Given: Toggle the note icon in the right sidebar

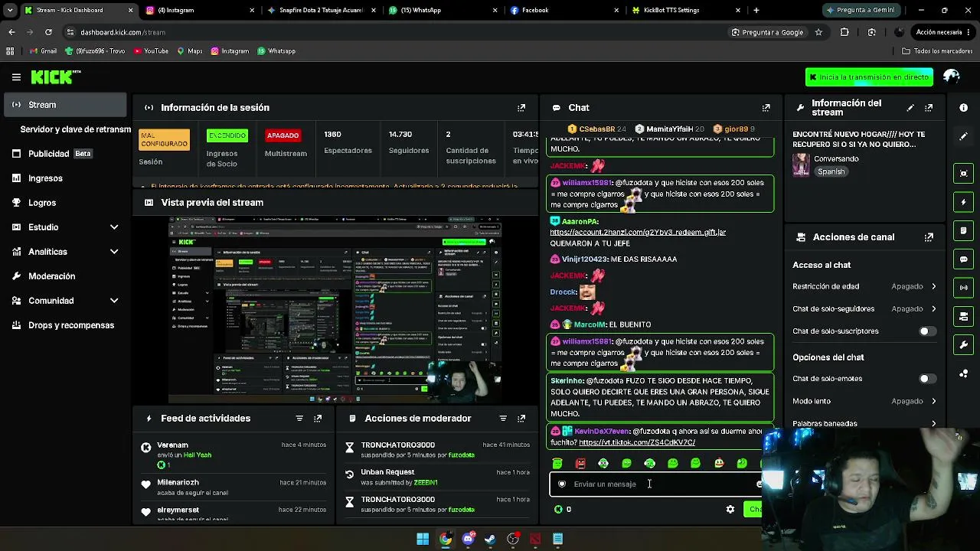Looking at the screenshot, I should (x=963, y=230).
